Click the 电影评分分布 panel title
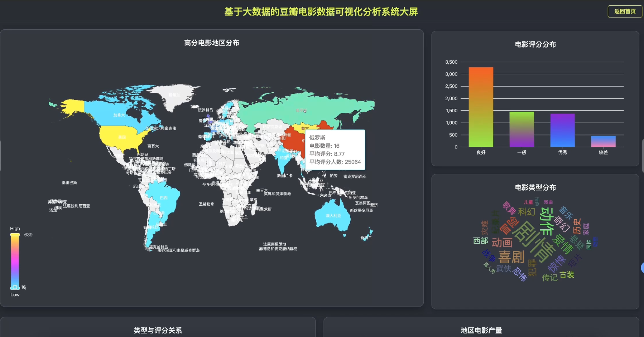Image resolution: width=644 pixels, height=337 pixels. point(535,44)
